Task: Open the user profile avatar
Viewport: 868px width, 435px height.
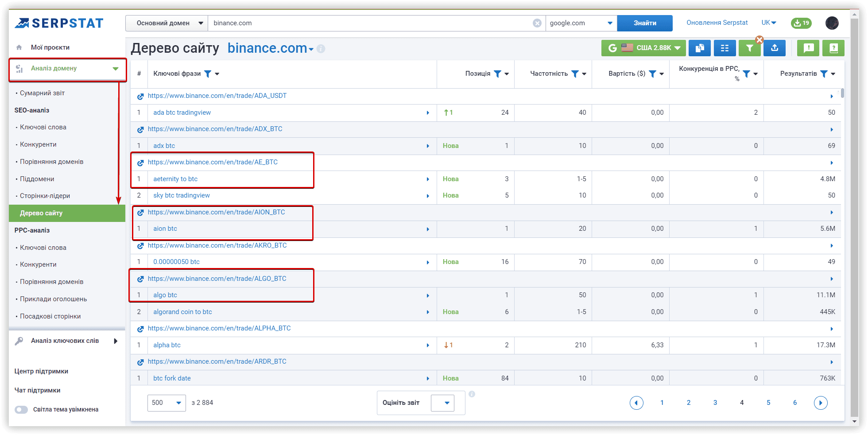Action: [x=832, y=23]
